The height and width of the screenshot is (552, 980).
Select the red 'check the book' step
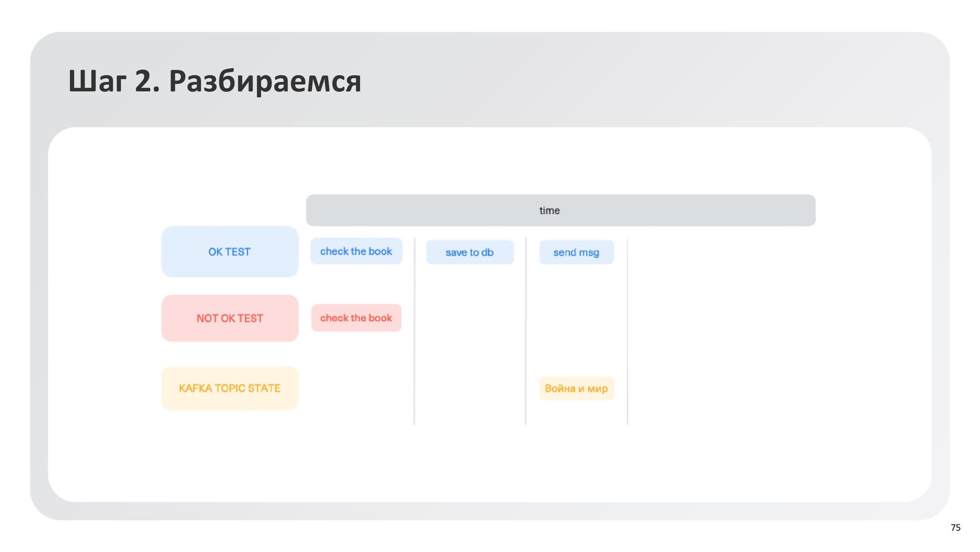pyautogui.click(x=356, y=318)
